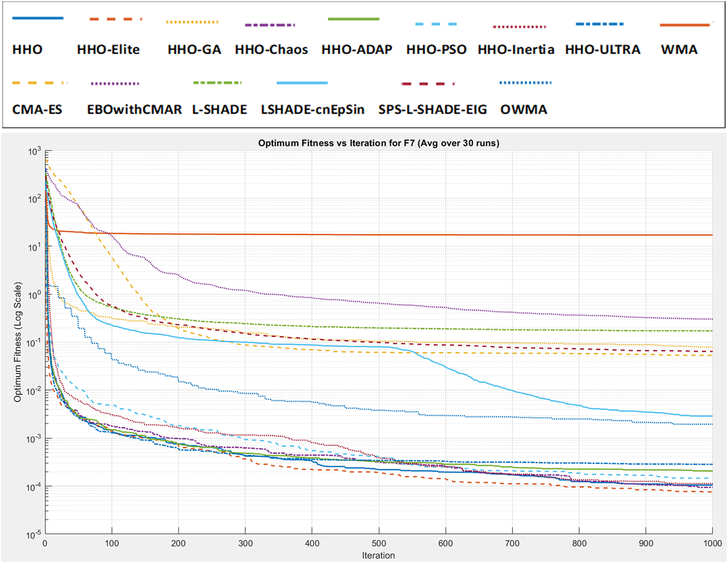Viewport: 728px width, 563px height.
Task: Select the L-SHADE legend label
Action: coord(219,110)
